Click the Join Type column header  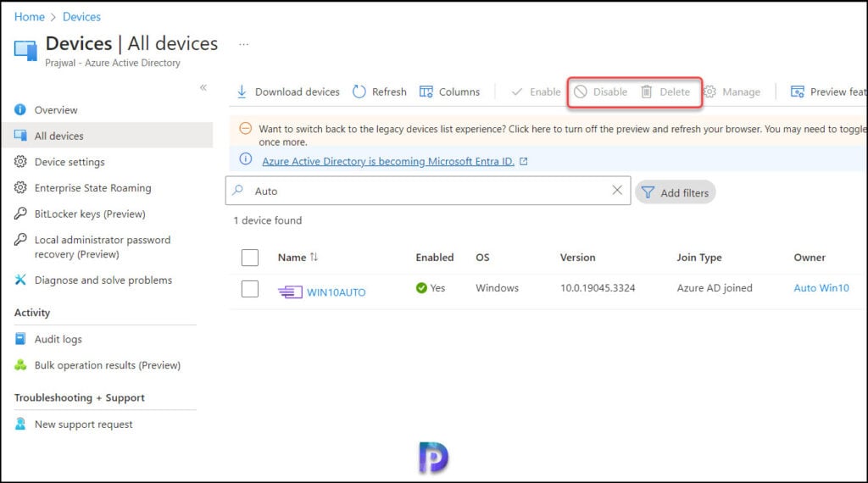[x=698, y=258]
